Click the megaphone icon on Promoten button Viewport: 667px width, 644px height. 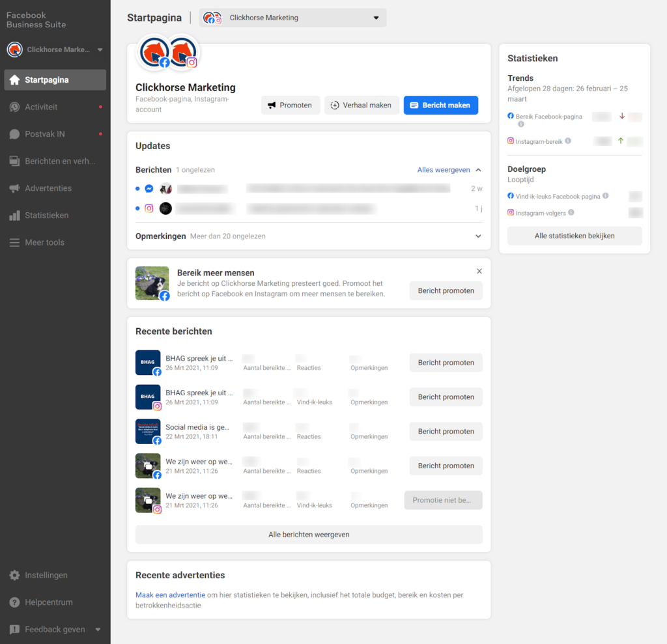coord(272,105)
